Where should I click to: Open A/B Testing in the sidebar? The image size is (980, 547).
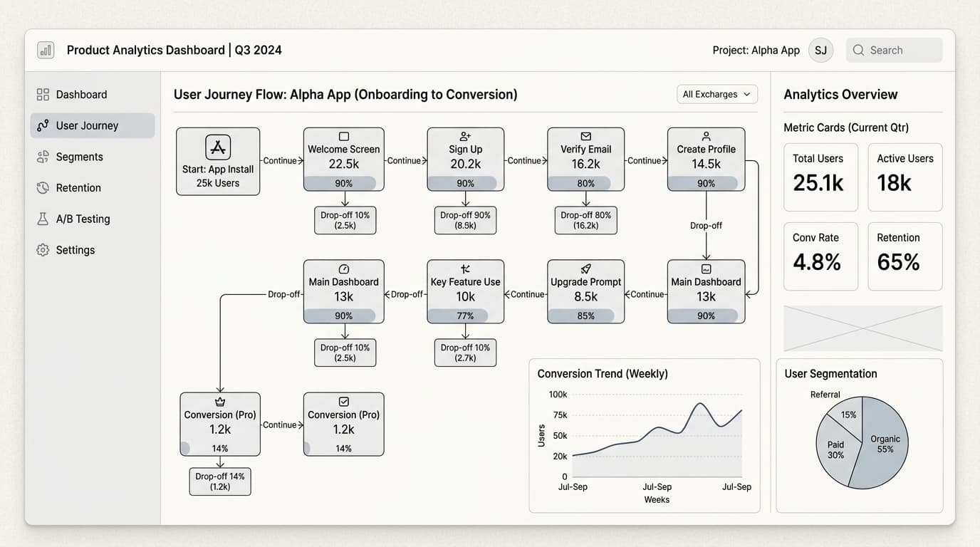click(x=93, y=219)
